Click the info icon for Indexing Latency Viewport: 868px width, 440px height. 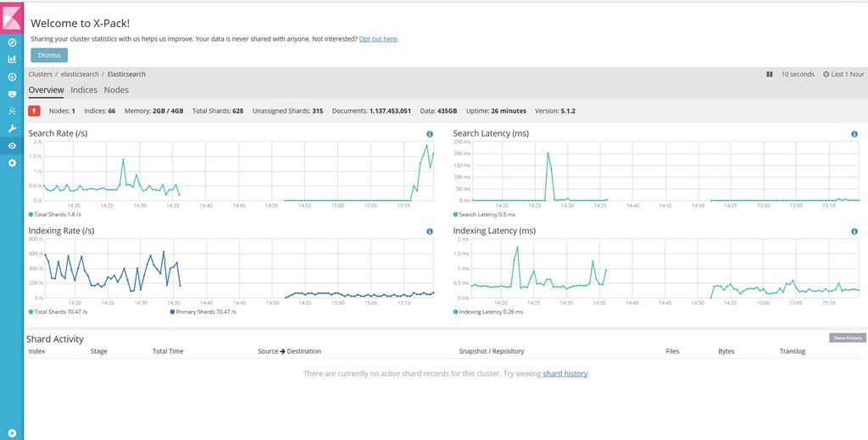pos(854,231)
